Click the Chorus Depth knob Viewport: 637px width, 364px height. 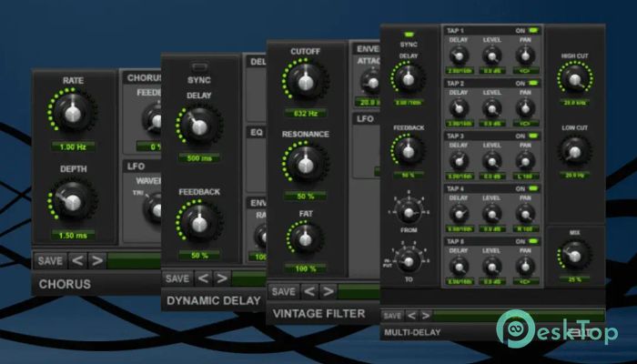point(73,199)
